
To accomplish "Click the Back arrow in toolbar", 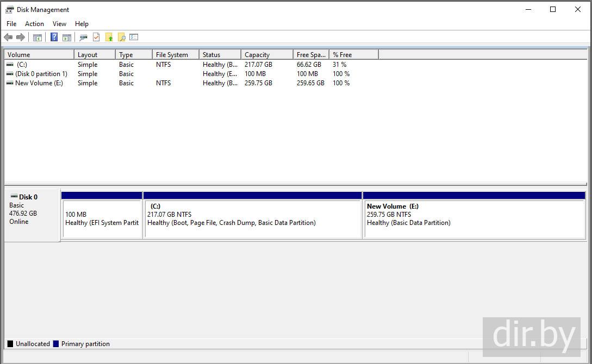I will tap(8, 37).
